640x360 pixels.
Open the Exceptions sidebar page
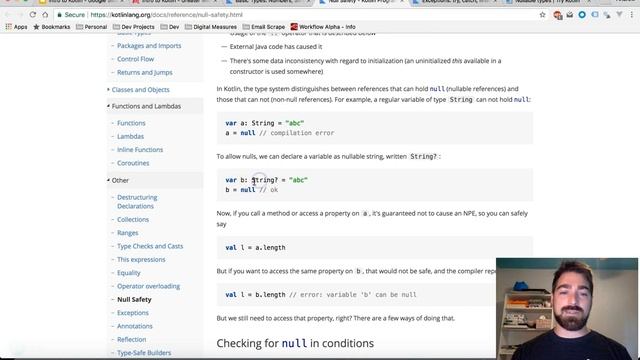click(133, 313)
